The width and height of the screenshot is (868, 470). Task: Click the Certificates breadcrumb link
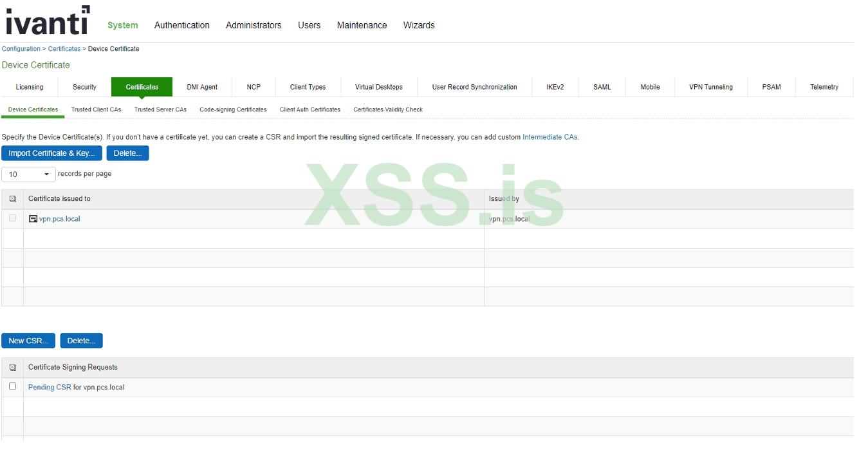click(x=64, y=49)
